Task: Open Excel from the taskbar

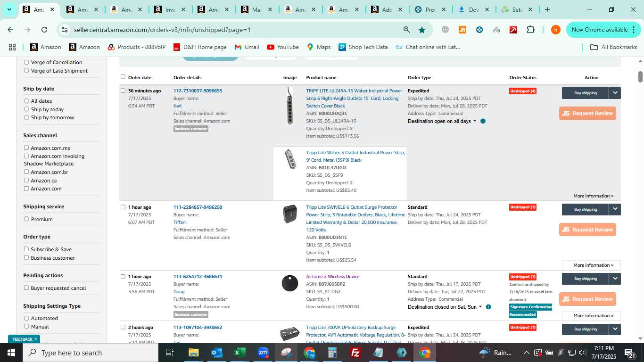Action: click(x=239, y=353)
